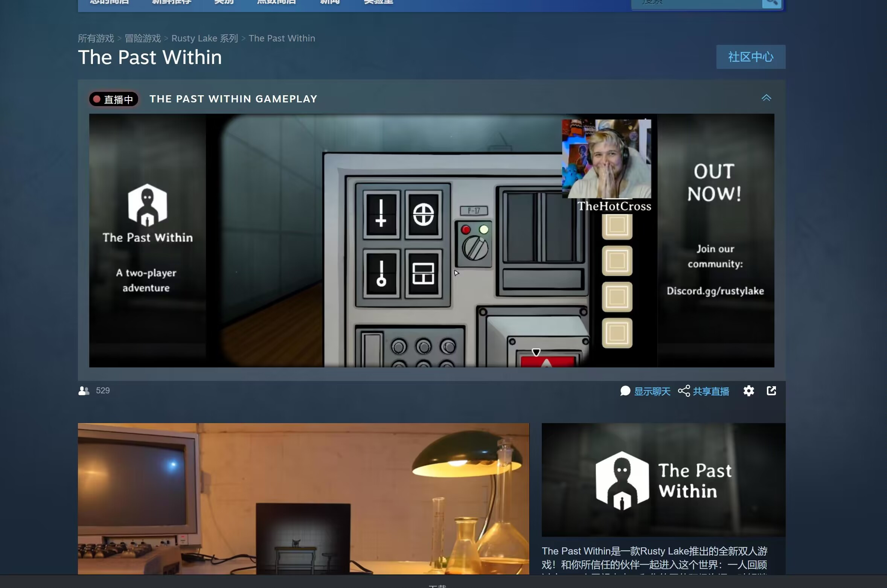
Task: Collapse the broadcast panel with the chevron
Action: point(766,98)
